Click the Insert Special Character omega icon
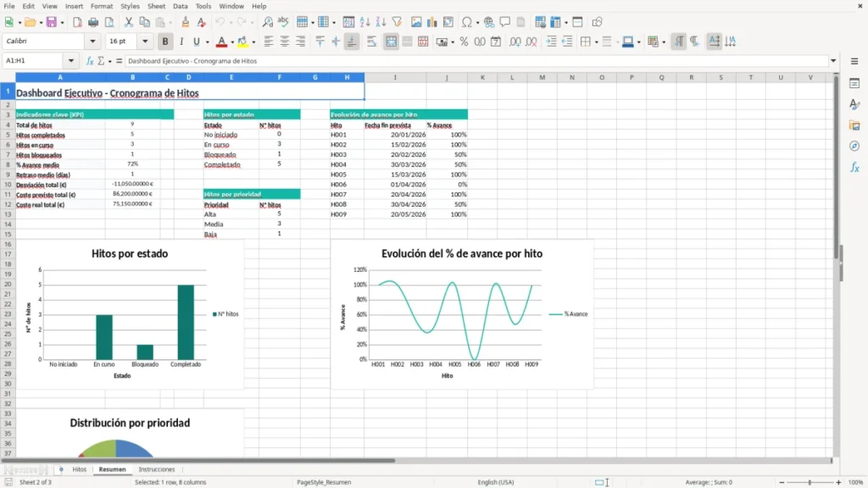The image size is (868, 488). pos(467,22)
